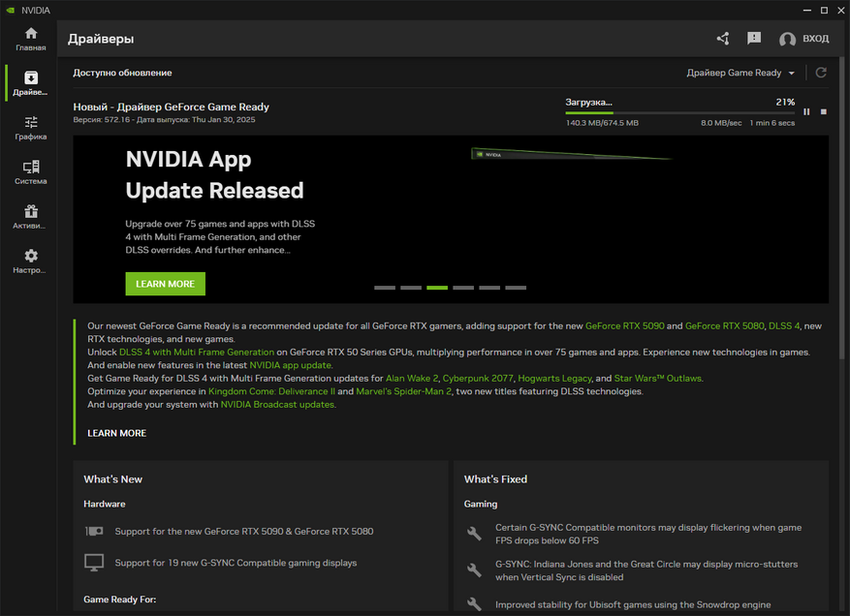Open the GeForce RTX 5090 link
The width and height of the screenshot is (850, 616).
tap(624, 325)
